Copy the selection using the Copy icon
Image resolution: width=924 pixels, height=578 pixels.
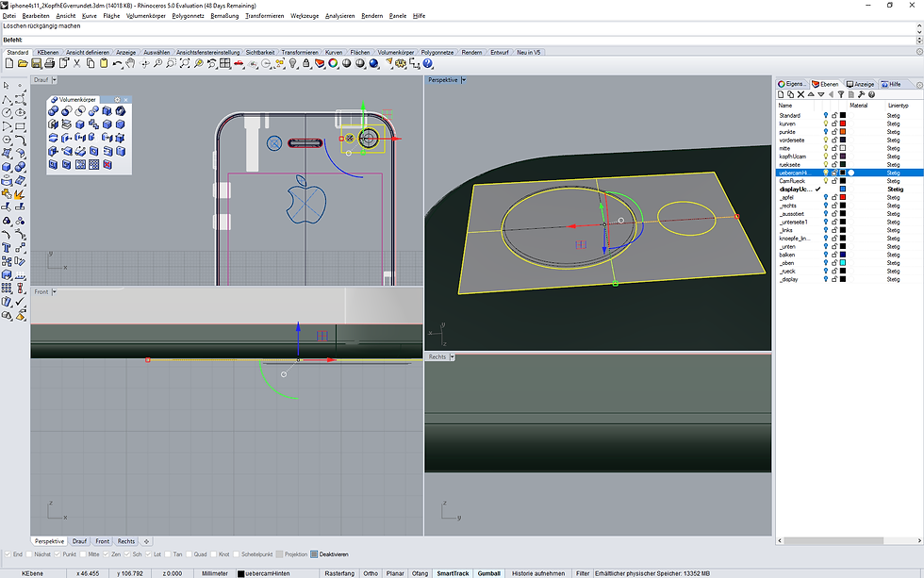click(91, 63)
